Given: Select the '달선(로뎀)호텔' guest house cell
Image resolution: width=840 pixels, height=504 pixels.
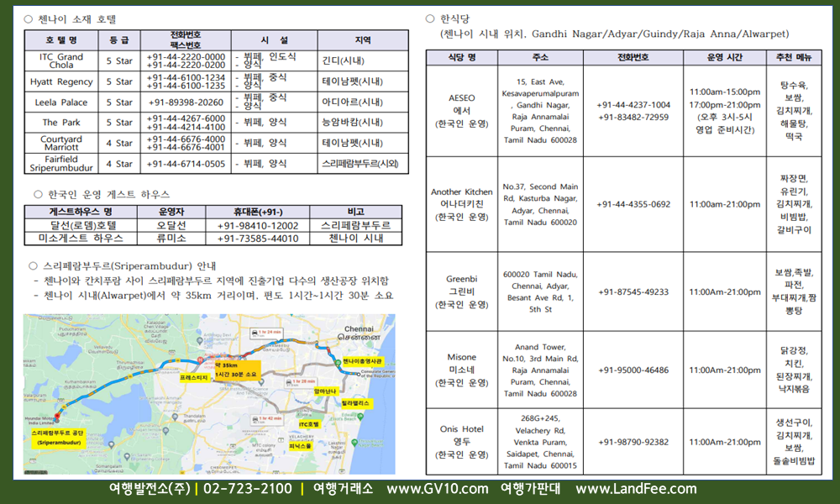Looking at the screenshot, I should click(81, 225).
